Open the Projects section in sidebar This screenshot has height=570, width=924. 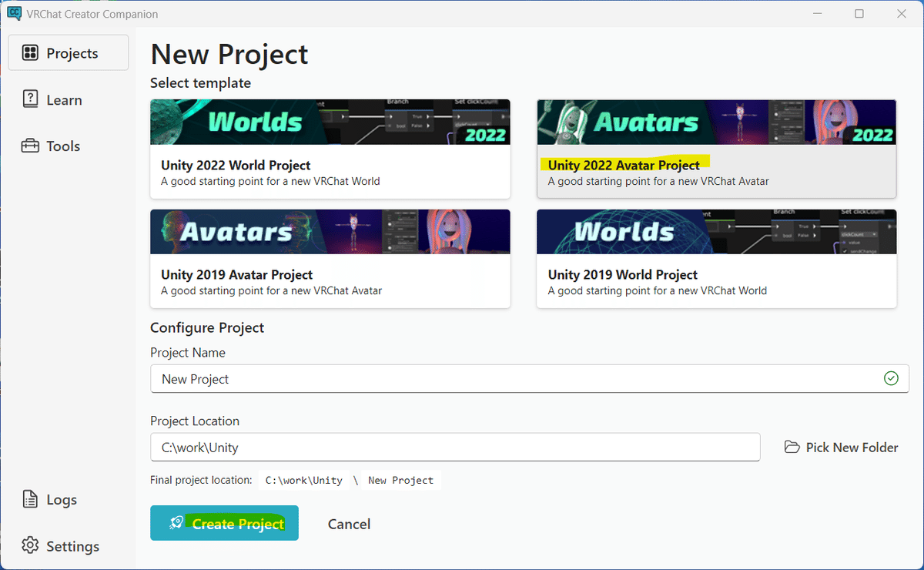(68, 53)
